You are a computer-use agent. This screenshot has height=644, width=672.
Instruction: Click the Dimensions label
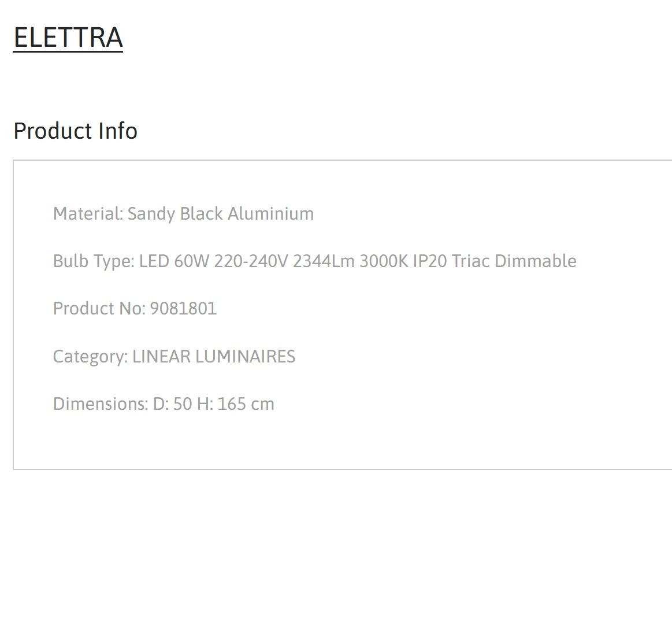coord(101,404)
